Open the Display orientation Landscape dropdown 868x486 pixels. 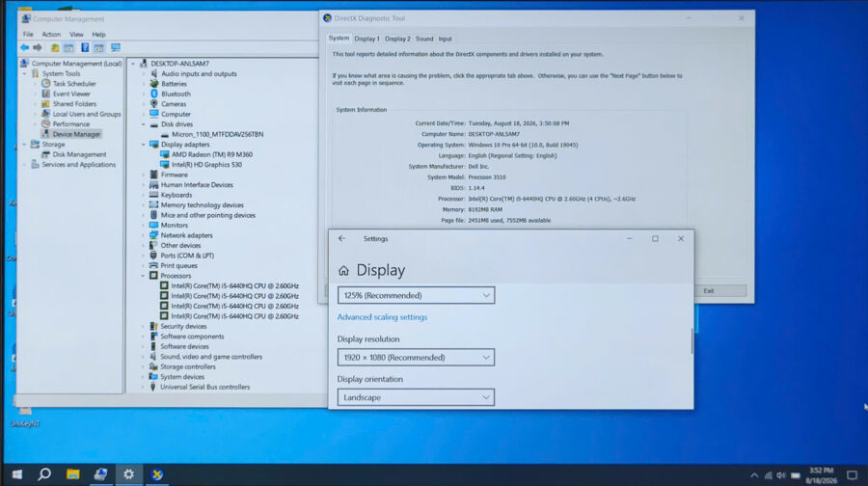click(x=416, y=397)
